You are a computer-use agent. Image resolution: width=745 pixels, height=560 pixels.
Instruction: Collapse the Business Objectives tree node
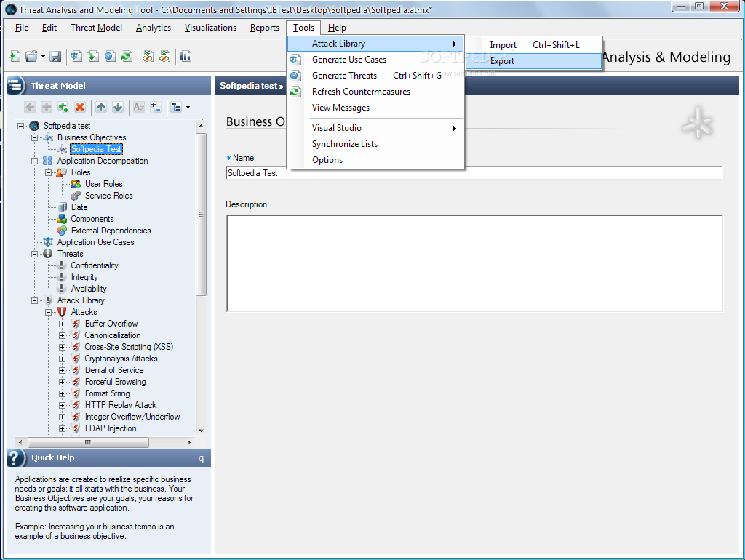[34, 137]
